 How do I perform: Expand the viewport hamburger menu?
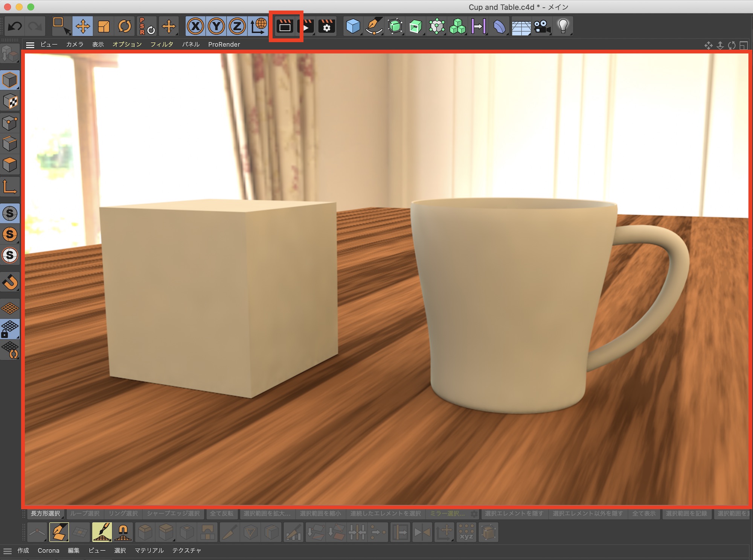tap(30, 45)
